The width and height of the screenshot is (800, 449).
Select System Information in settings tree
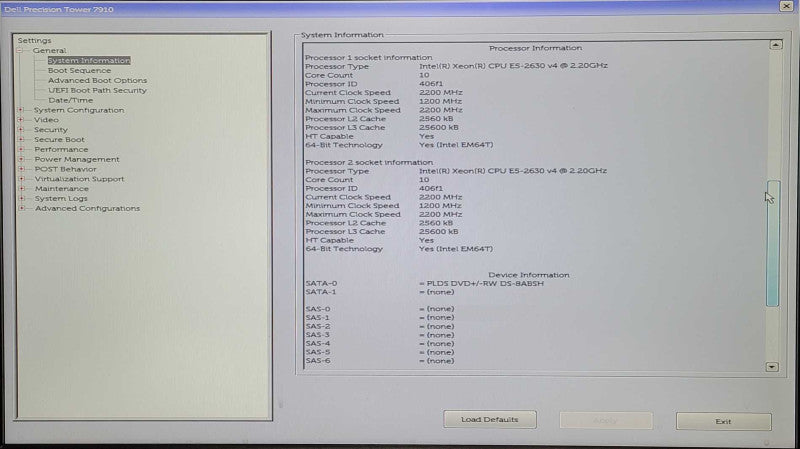pos(89,60)
